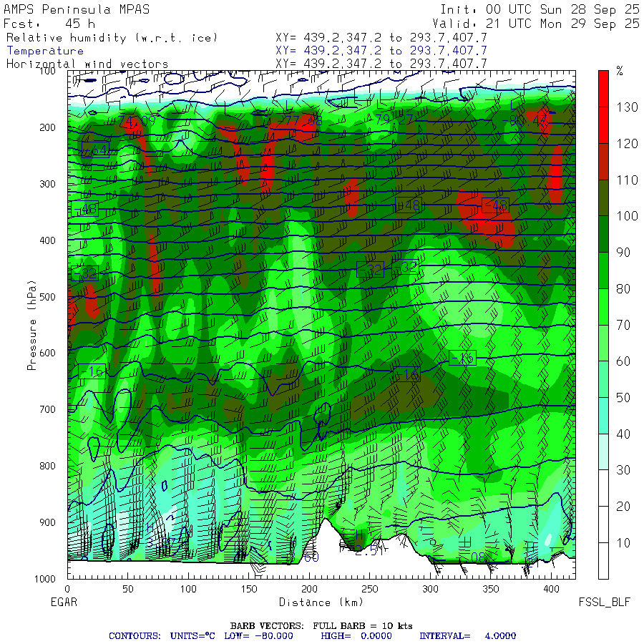The width and height of the screenshot is (644, 644).
Task: Click the boxed -16 contour label near left edge
Action: (x=92, y=371)
